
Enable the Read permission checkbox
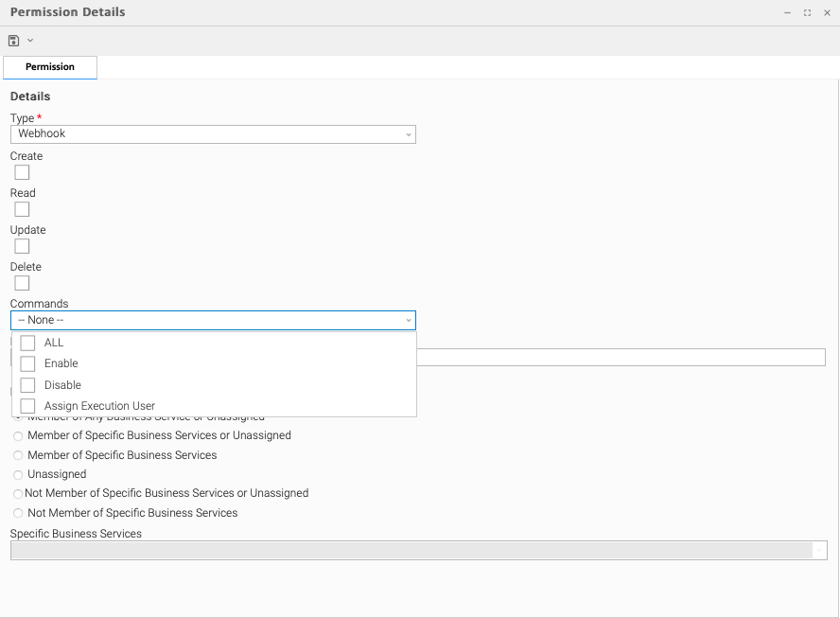pyautogui.click(x=22, y=209)
